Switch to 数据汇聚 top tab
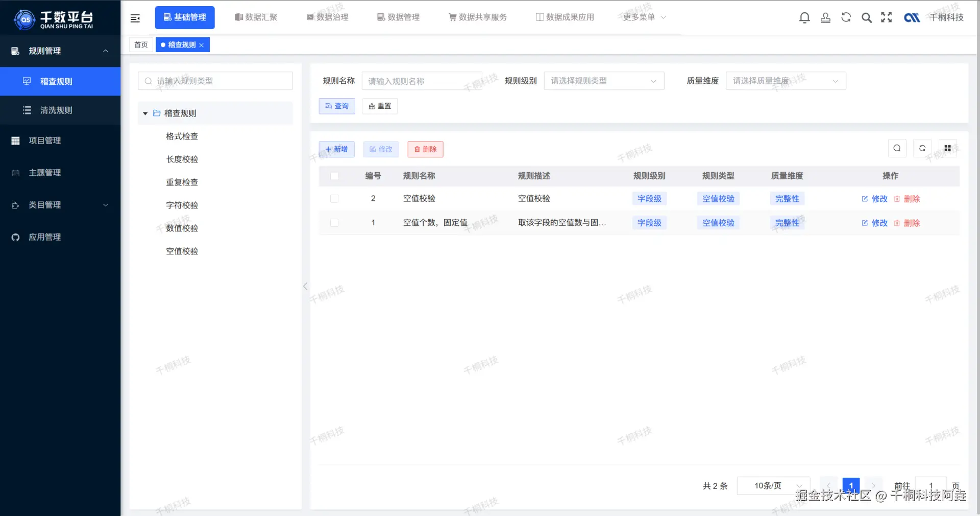Viewport: 980px width, 516px height. [256, 17]
